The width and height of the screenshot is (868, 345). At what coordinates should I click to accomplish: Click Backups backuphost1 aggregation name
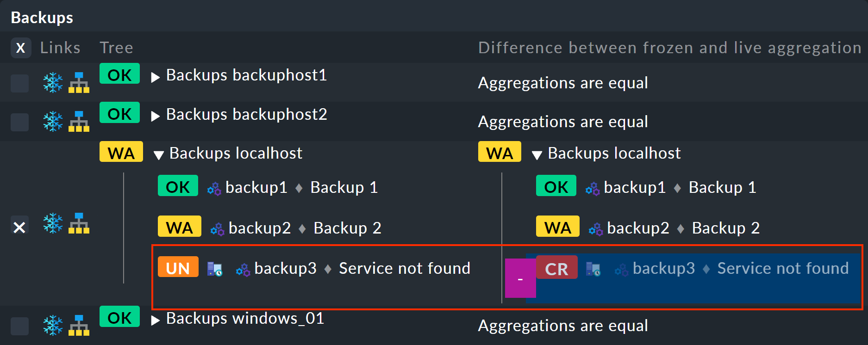pos(246,75)
